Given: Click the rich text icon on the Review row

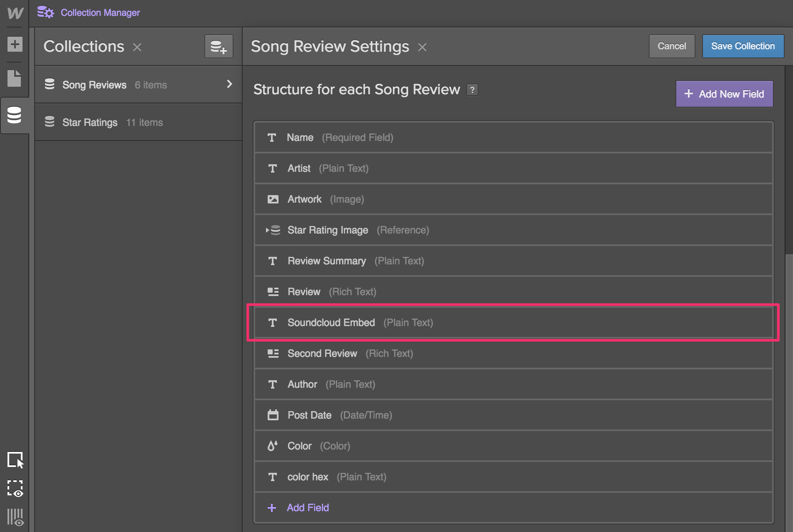Looking at the screenshot, I should tap(273, 292).
